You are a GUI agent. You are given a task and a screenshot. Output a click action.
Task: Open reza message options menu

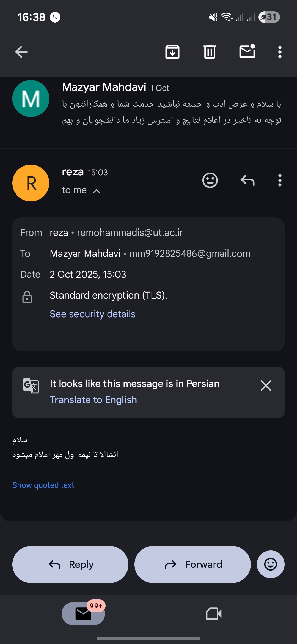point(280,181)
